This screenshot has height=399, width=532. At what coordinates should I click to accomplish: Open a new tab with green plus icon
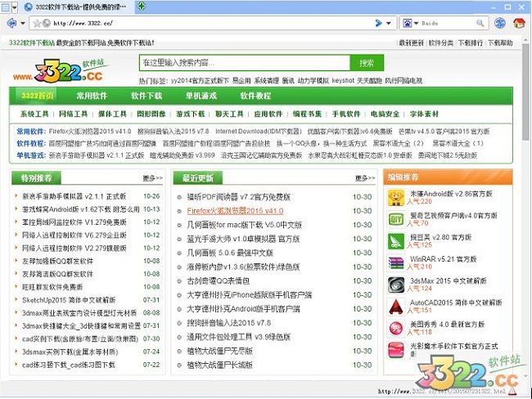click(142, 6)
